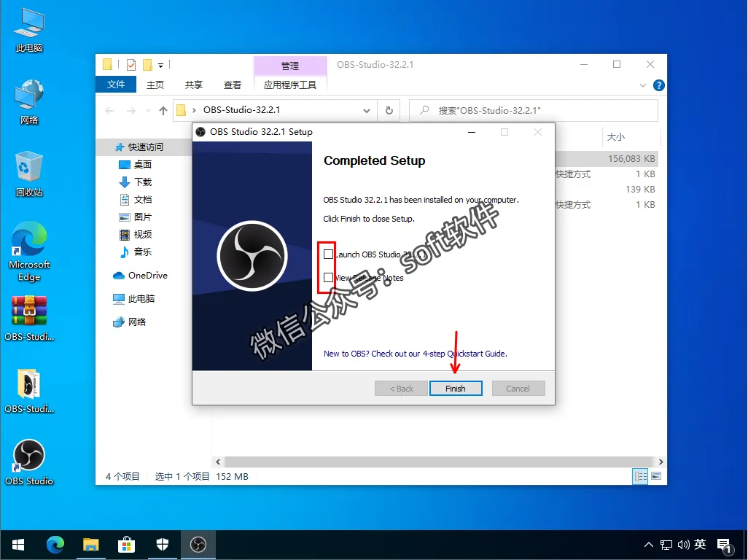Select the OBS Studio desktop shortcut
This screenshot has width=748, height=560.
29,463
